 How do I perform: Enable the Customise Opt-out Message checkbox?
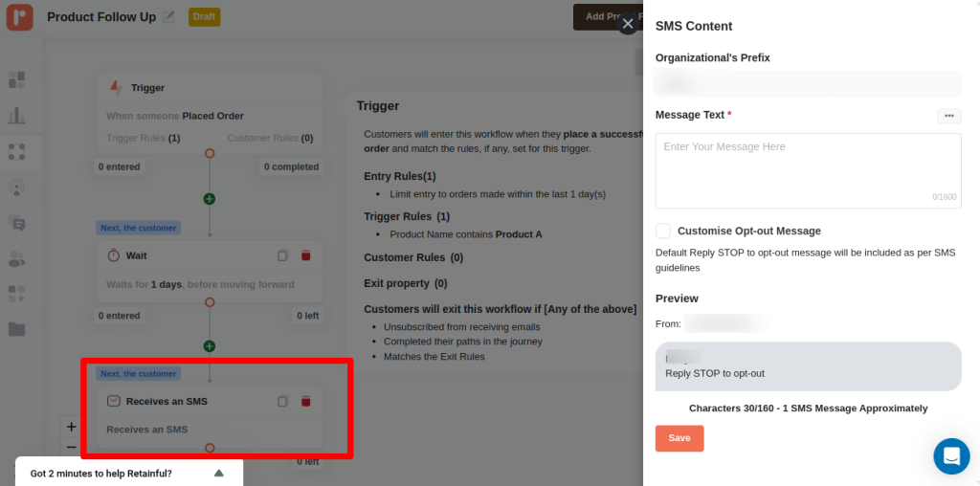[663, 231]
